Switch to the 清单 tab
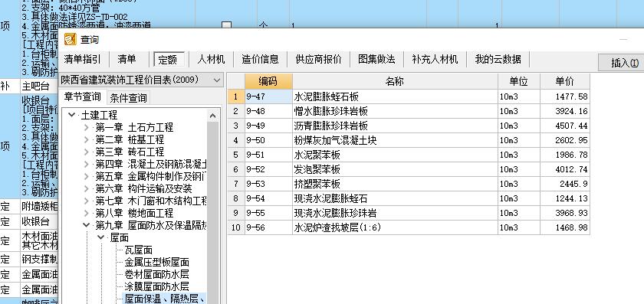This screenshot has width=644, height=304. (x=127, y=60)
